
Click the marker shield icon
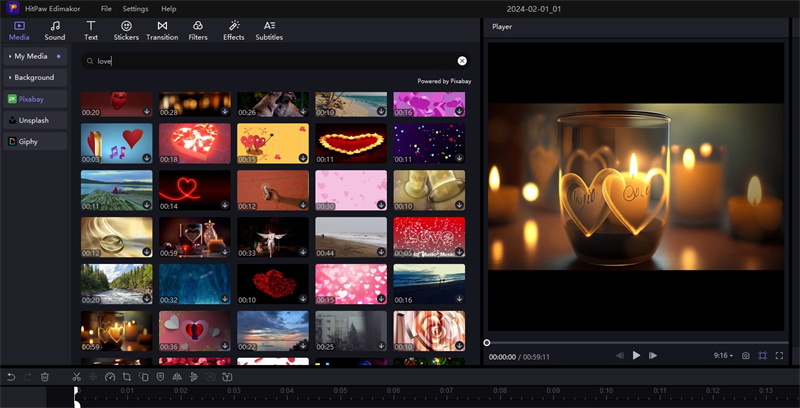point(160,377)
